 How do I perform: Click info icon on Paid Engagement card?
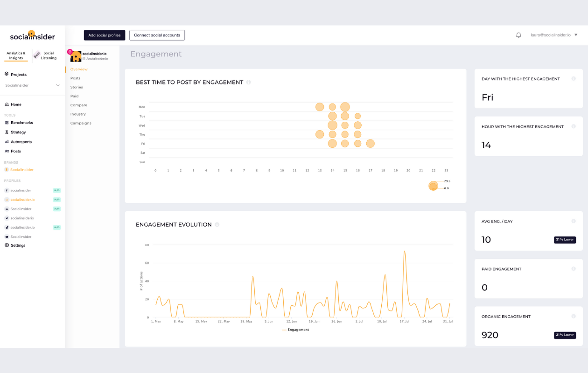point(574,269)
